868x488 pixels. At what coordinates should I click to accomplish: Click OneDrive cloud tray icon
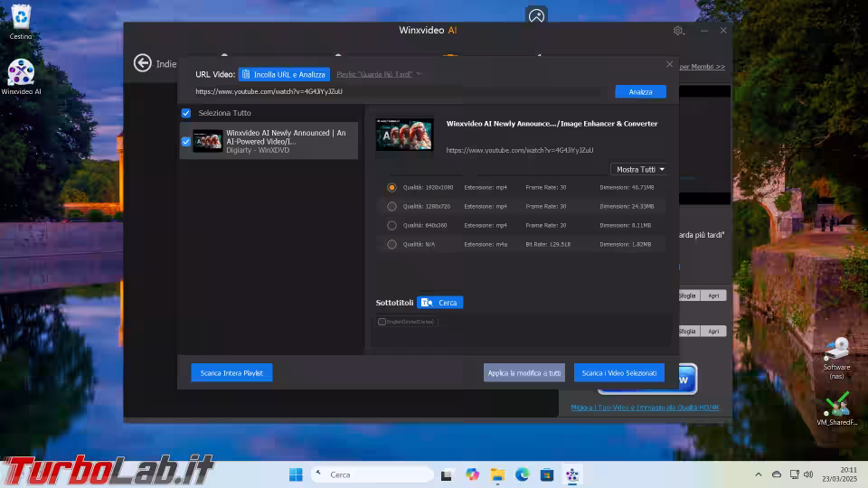(777, 474)
